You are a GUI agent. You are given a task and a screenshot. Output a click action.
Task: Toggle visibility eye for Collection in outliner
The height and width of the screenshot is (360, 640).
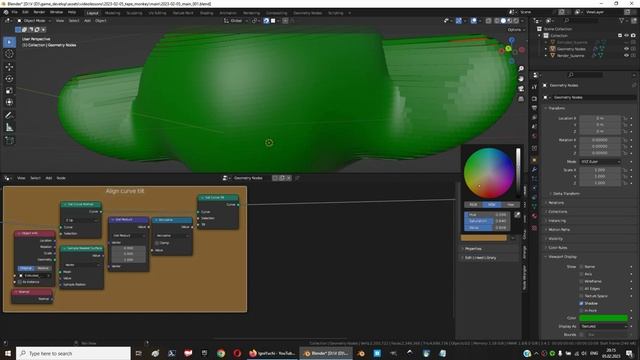(x=626, y=36)
